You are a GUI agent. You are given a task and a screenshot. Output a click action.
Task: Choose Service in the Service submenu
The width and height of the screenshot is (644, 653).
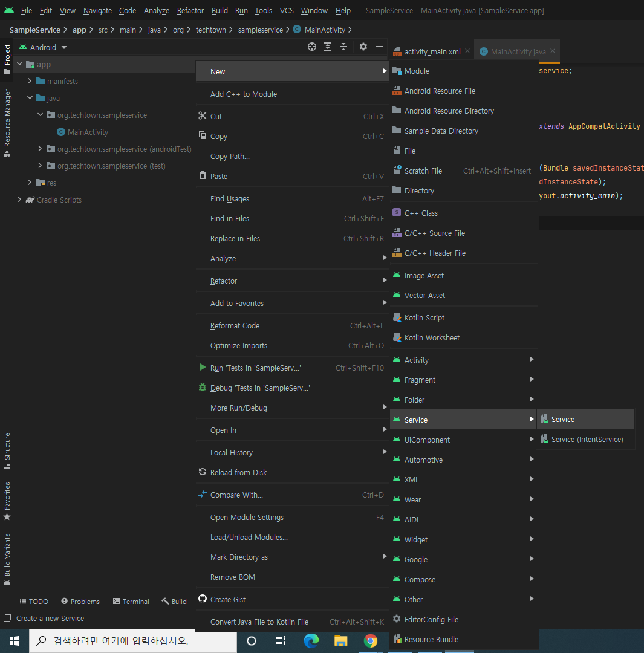point(586,420)
